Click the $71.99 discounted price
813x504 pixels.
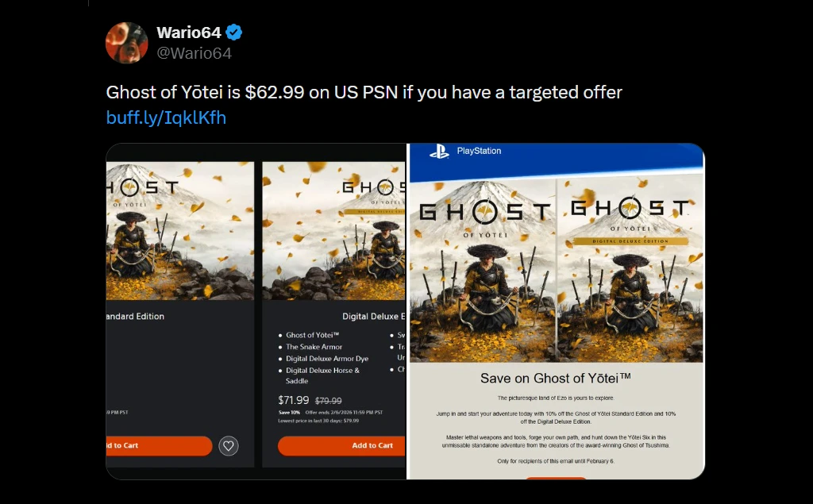(294, 400)
